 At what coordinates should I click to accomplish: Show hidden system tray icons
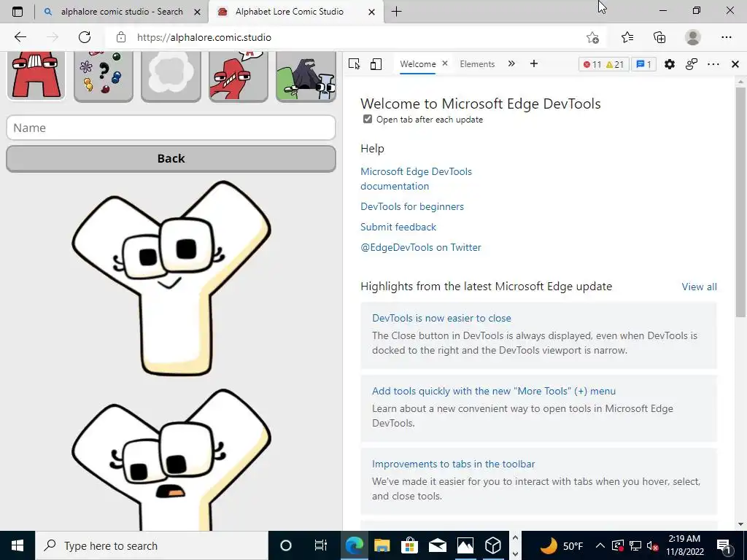click(600, 545)
